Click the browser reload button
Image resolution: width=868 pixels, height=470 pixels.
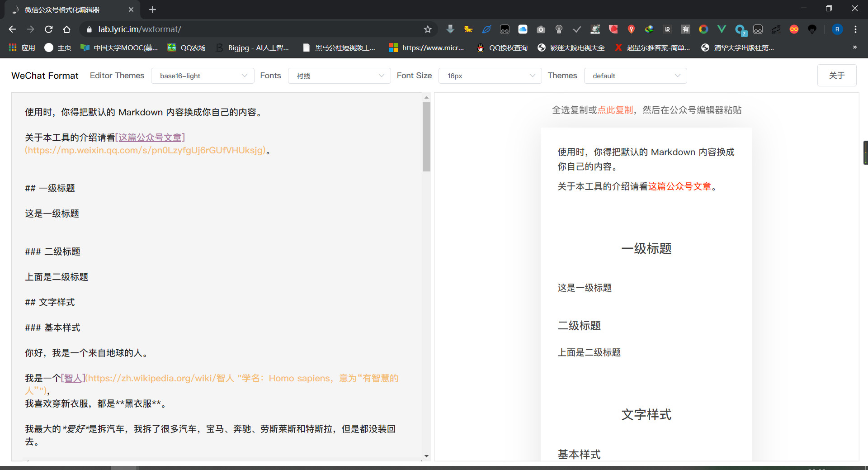(49, 29)
